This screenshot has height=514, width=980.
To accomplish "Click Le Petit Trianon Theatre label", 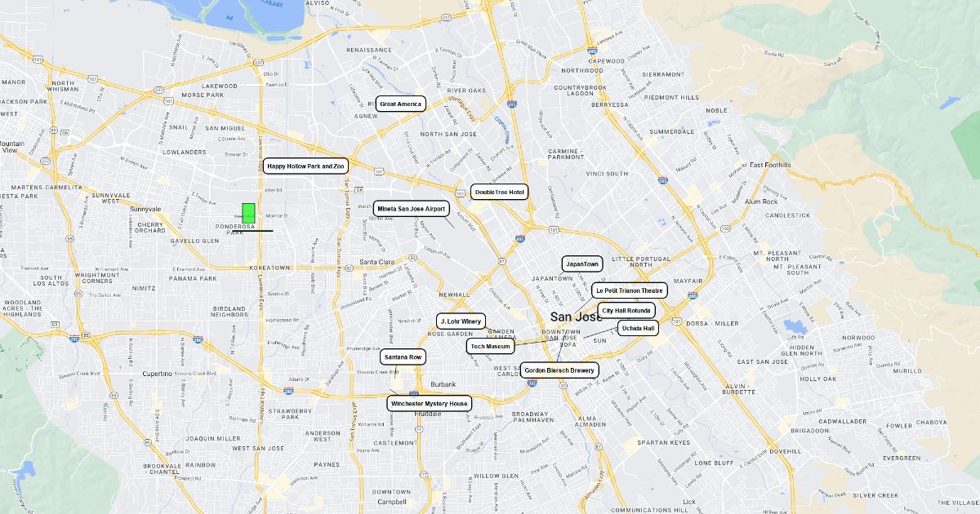I will click(630, 290).
